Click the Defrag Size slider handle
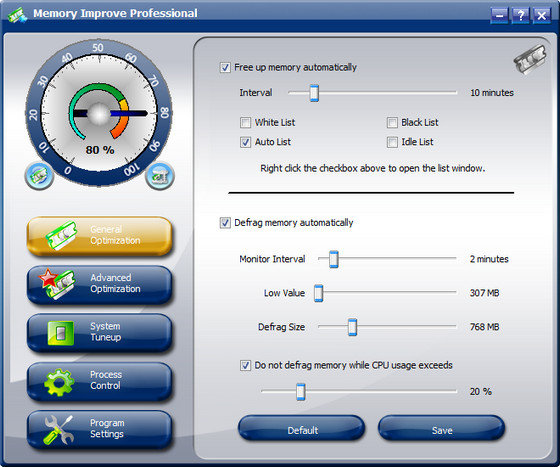Screen dimensions: 560x467 click(x=352, y=327)
